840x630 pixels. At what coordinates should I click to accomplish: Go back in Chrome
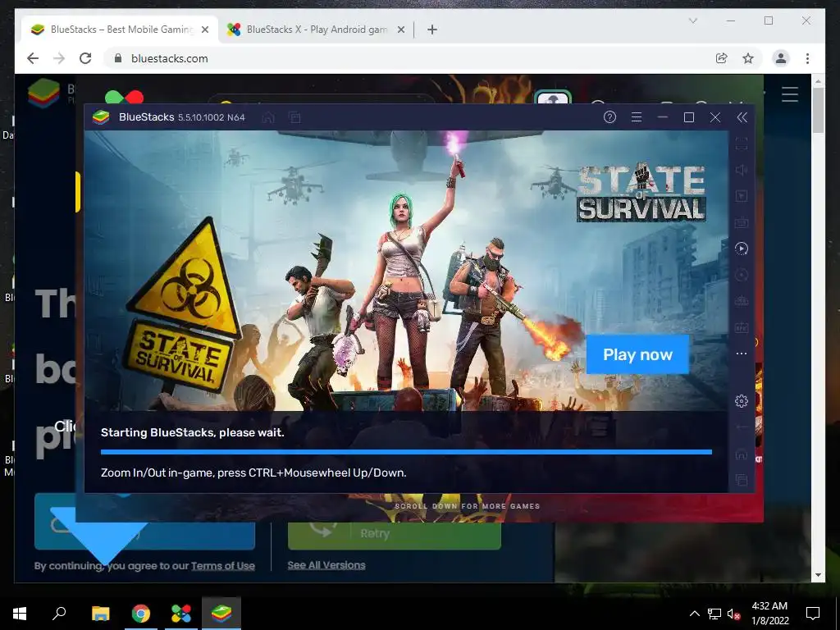click(x=33, y=58)
